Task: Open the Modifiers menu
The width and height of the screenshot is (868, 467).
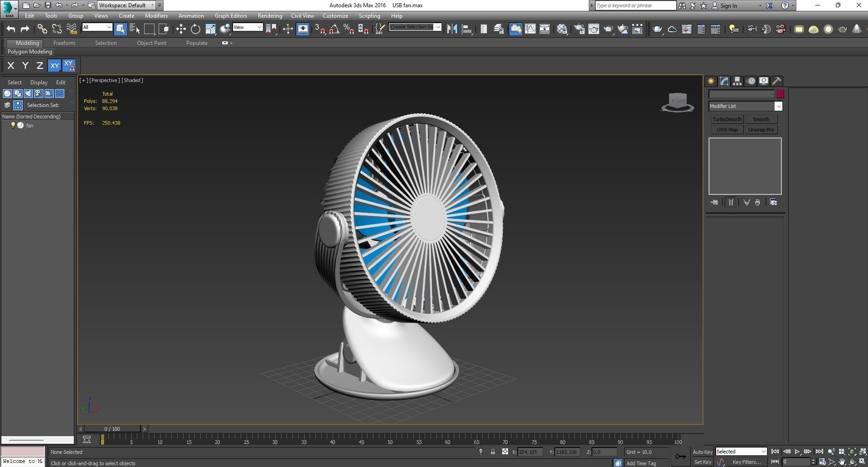Action: click(x=156, y=16)
